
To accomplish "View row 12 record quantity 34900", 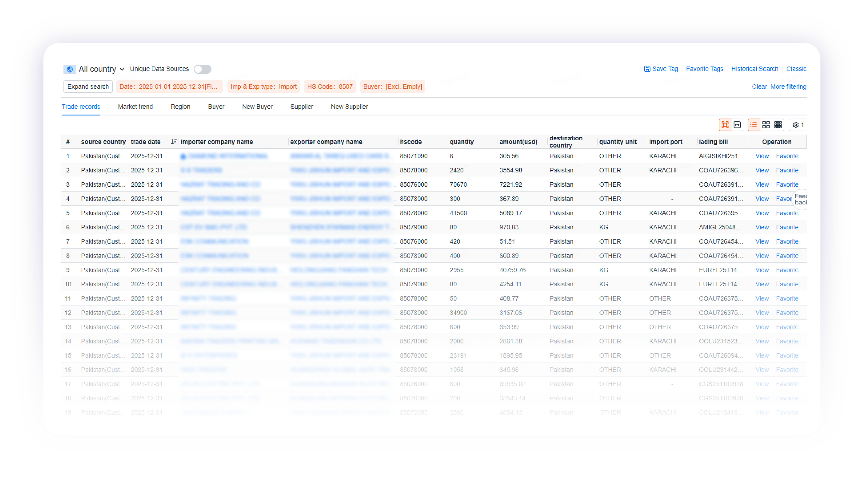I will point(762,313).
